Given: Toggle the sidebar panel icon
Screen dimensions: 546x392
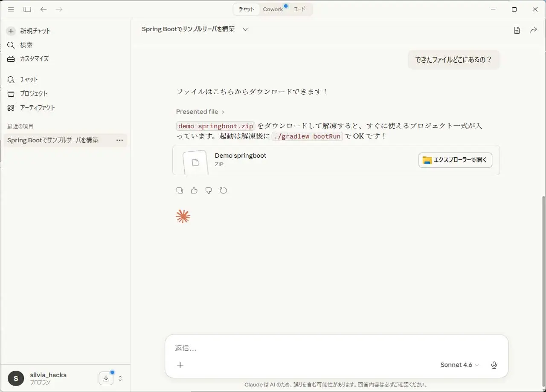Looking at the screenshot, I should coord(27,9).
